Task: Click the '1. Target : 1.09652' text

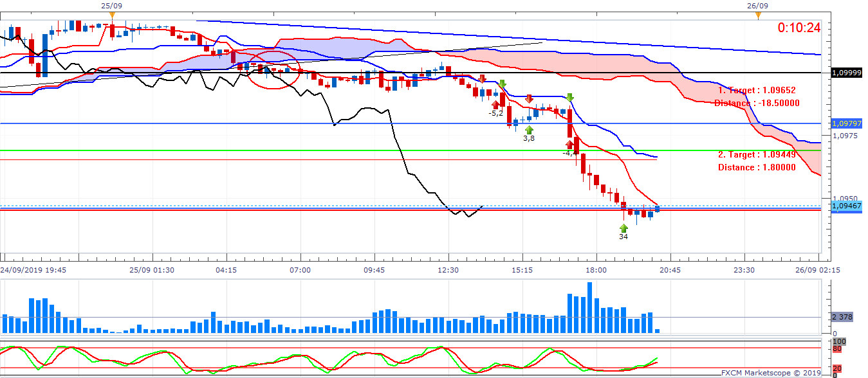Action: pos(757,91)
